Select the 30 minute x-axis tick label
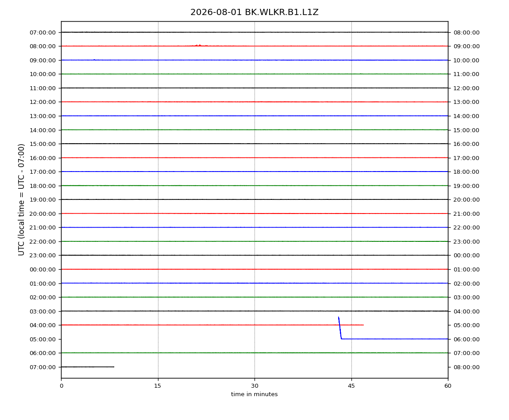Screen dimensions: 509x420 point(254,386)
